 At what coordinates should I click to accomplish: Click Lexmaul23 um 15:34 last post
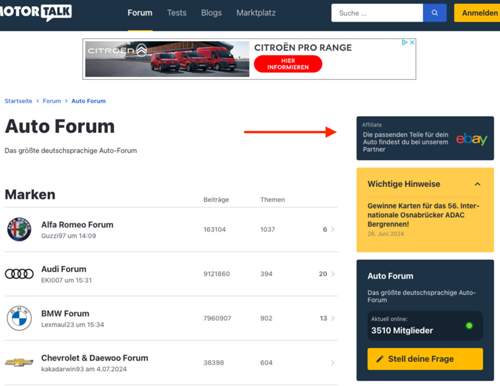(x=73, y=325)
